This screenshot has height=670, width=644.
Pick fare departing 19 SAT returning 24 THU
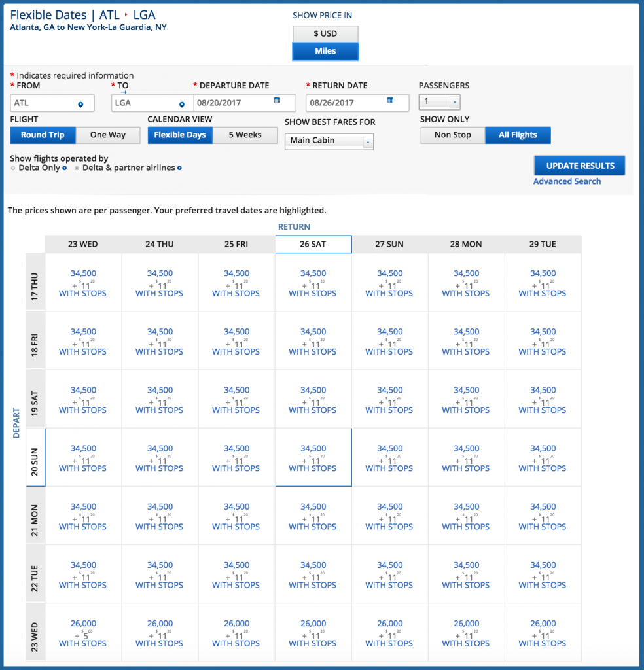tap(160, 399)
